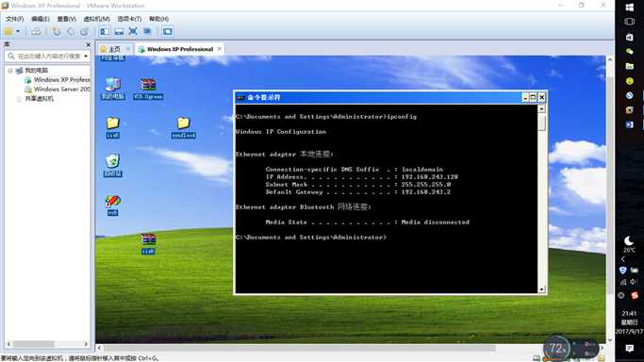
Task: Open the 帮助(H) menu
Action: [x=158, y=19]
